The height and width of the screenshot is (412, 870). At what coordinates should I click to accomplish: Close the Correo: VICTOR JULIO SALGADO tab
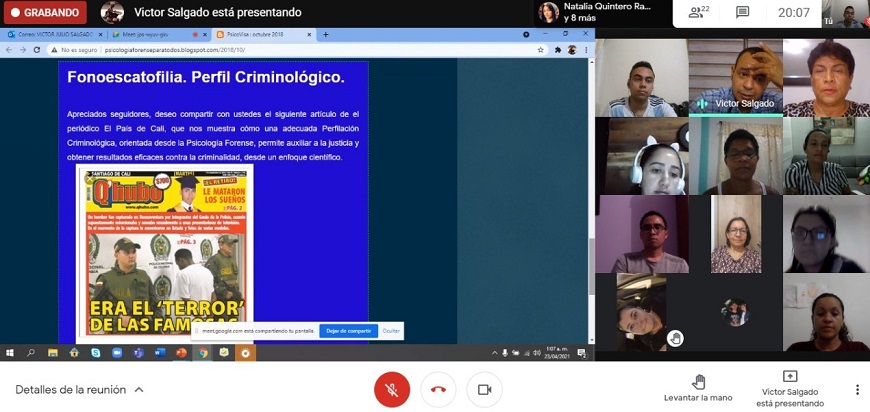(100, 34)
